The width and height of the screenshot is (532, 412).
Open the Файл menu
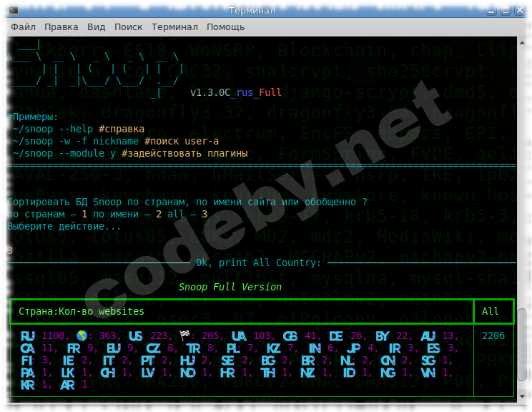point(23,26)
